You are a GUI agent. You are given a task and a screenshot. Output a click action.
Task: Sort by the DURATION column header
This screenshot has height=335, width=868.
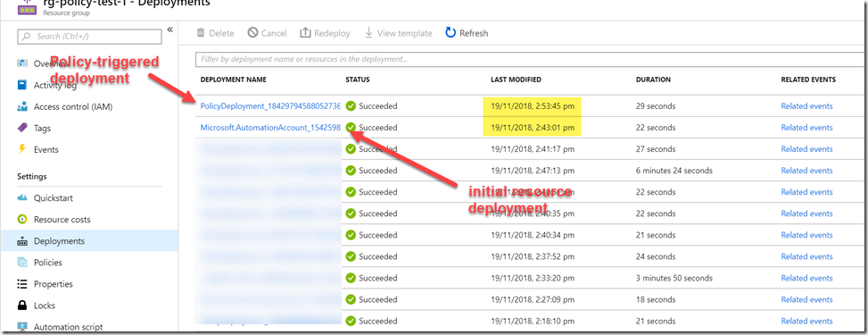[653, 80]
